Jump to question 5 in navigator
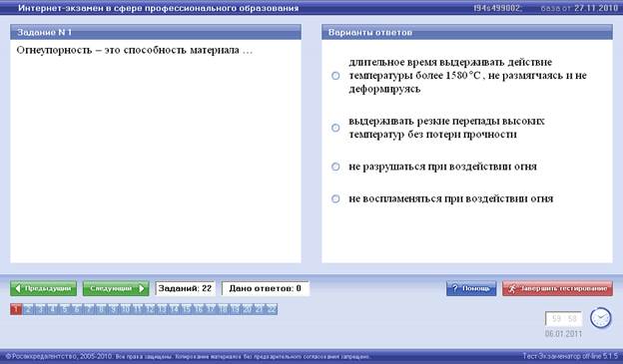 point(64,309)
